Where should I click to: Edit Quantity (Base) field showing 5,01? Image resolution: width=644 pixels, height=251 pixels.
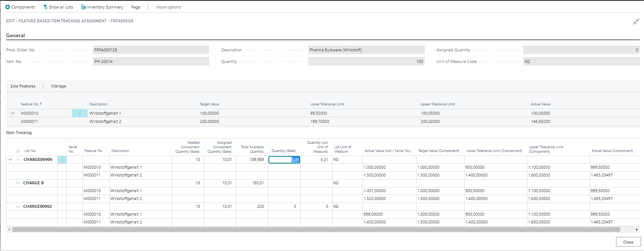pyautogui.click(x=284, y=159)
